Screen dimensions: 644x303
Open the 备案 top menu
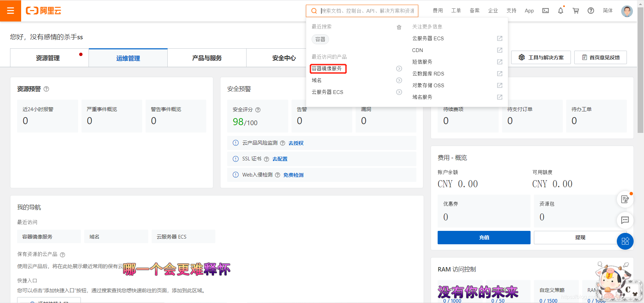click(475, 11)
